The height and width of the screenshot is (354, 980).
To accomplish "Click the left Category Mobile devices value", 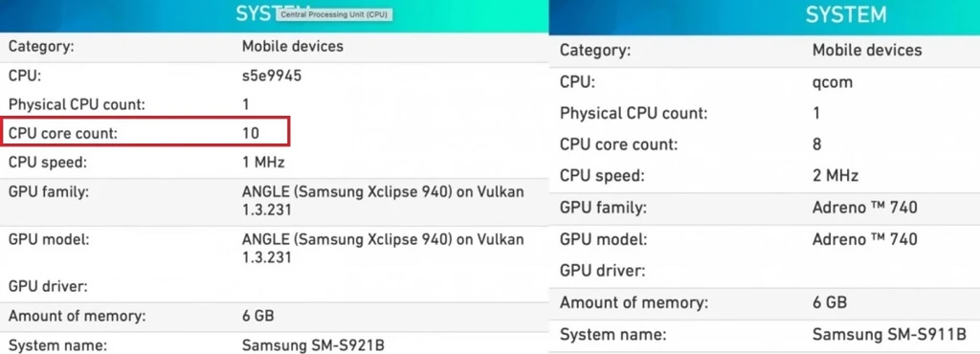I will coord(293,46).
